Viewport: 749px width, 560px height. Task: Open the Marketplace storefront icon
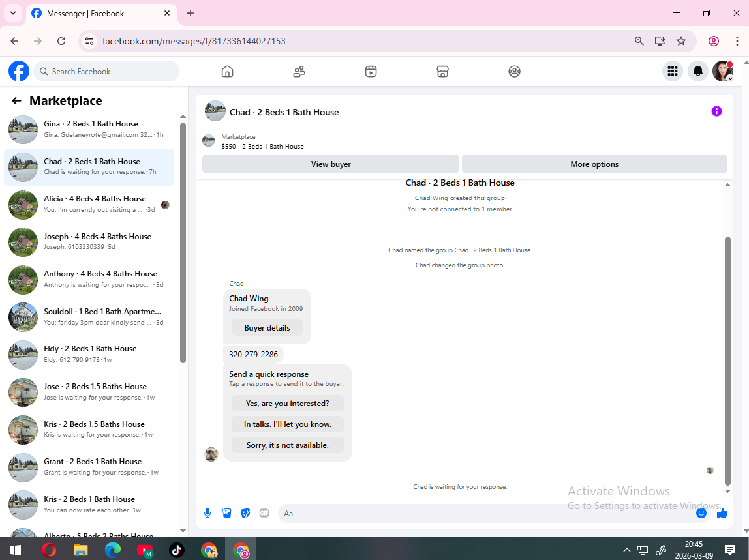443,72
